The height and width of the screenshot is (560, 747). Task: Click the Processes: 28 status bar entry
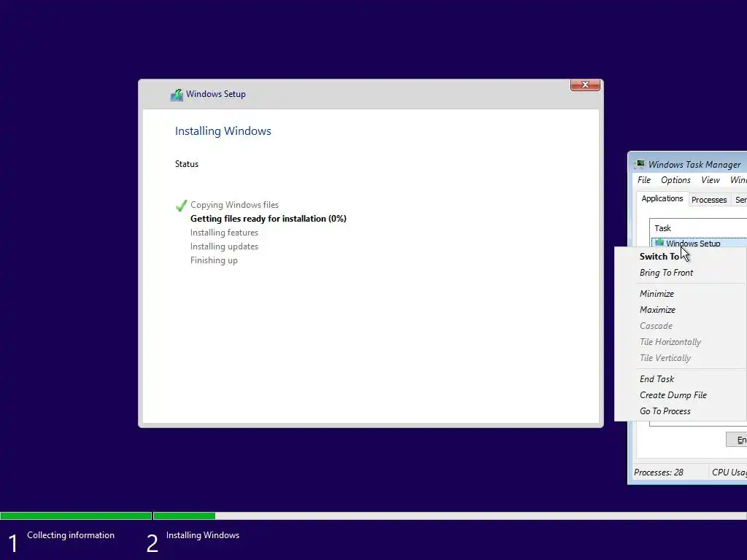click(x=659, y=472)
